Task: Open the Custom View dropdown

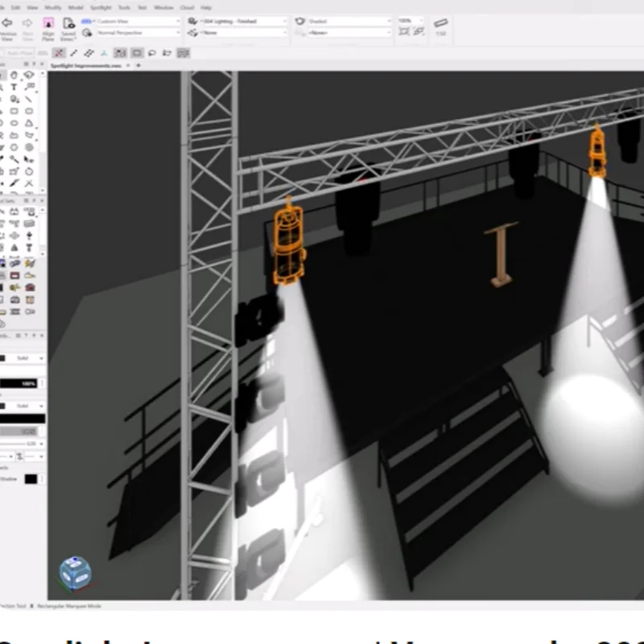Action: pyautogui.click(x=137, y=22)
